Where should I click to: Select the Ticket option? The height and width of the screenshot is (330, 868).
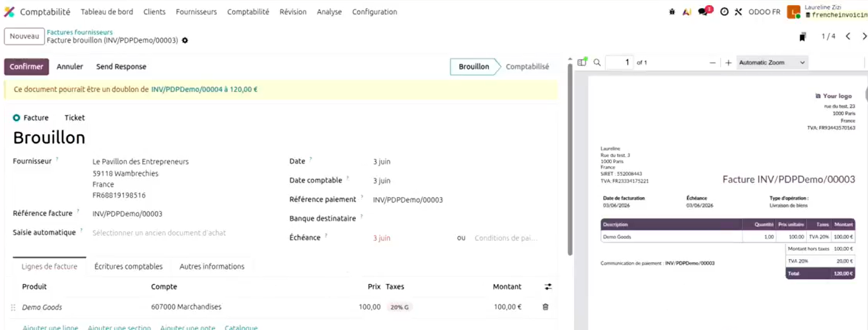click(74, 118)
